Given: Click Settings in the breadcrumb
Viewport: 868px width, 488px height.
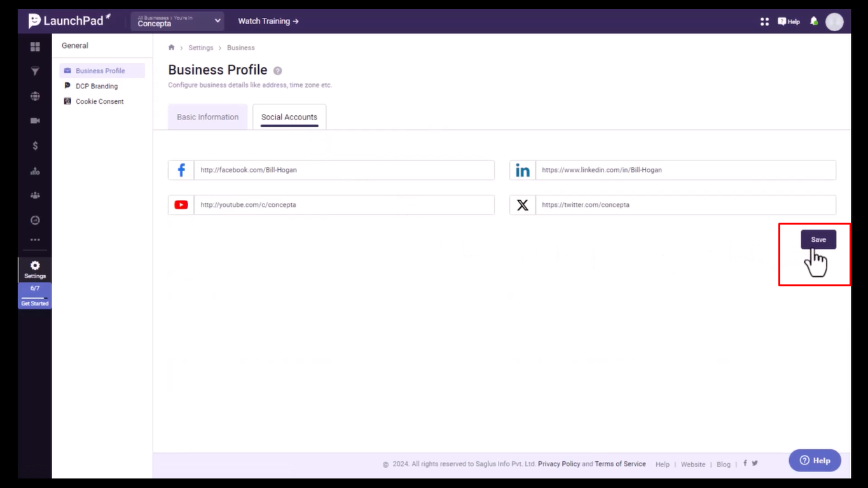Looking at the screenshot, I should [201, 48].
